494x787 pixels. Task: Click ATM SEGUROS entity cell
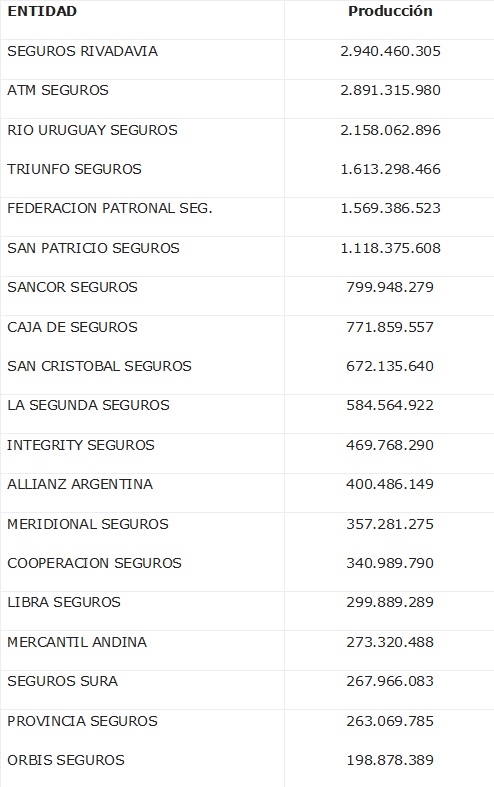pyautogui.click(x=58, y=90)
